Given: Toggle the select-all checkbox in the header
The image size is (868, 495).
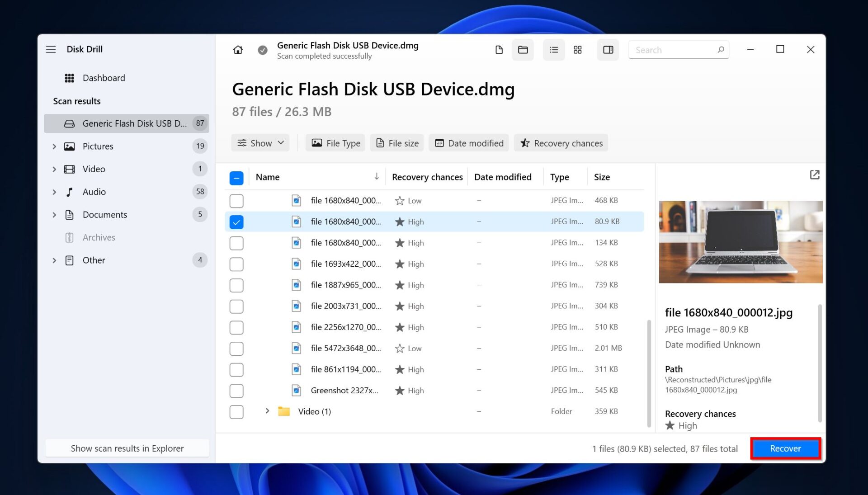Looking at the screenshot, I should point(236,178).
